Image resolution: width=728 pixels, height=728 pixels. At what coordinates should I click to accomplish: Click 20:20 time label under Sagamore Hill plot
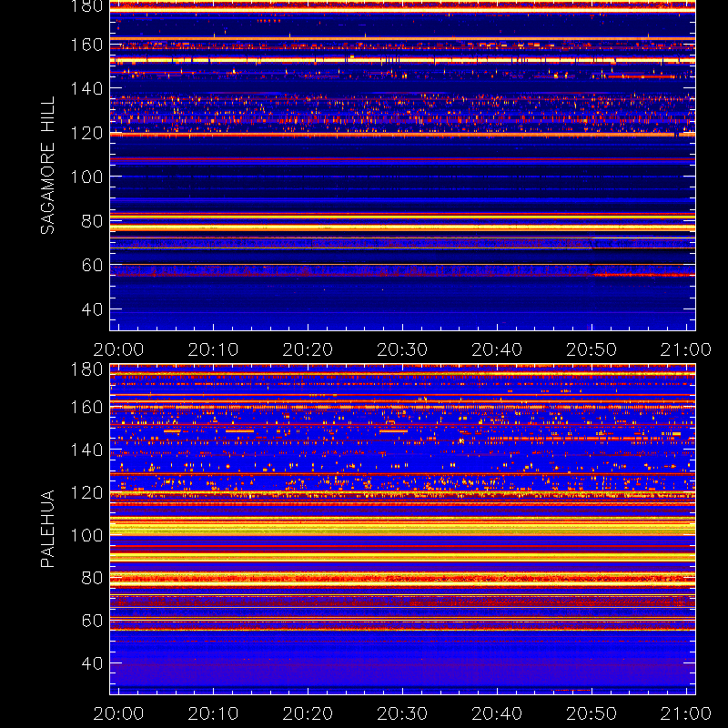[308, 349]
